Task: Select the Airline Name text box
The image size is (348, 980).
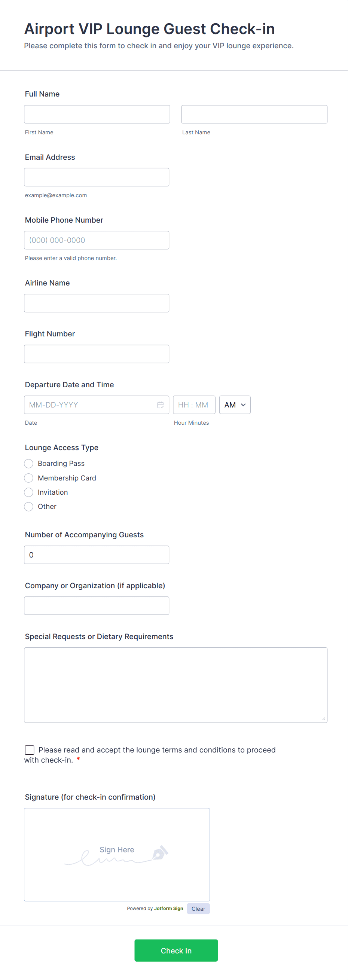Action: [x=97, y=303]
